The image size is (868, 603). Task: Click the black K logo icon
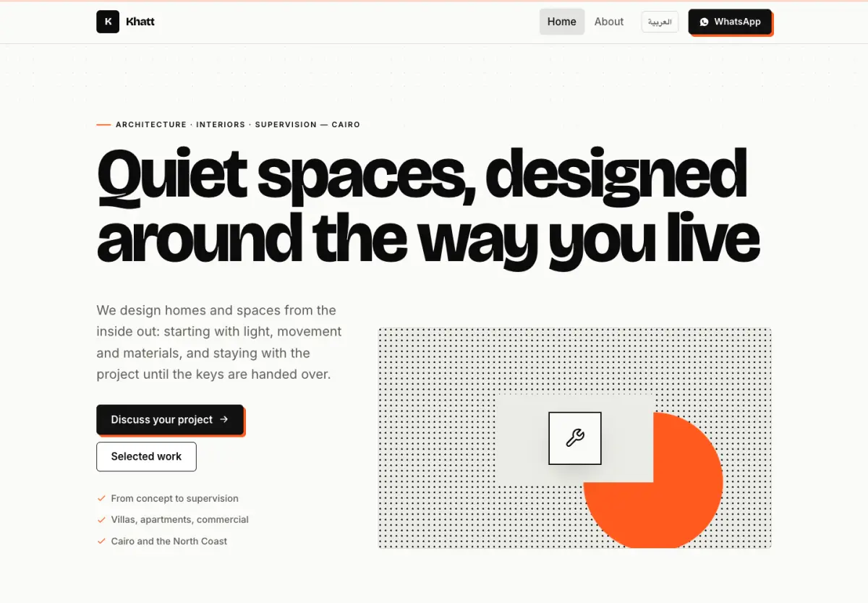tap(108, 22)
